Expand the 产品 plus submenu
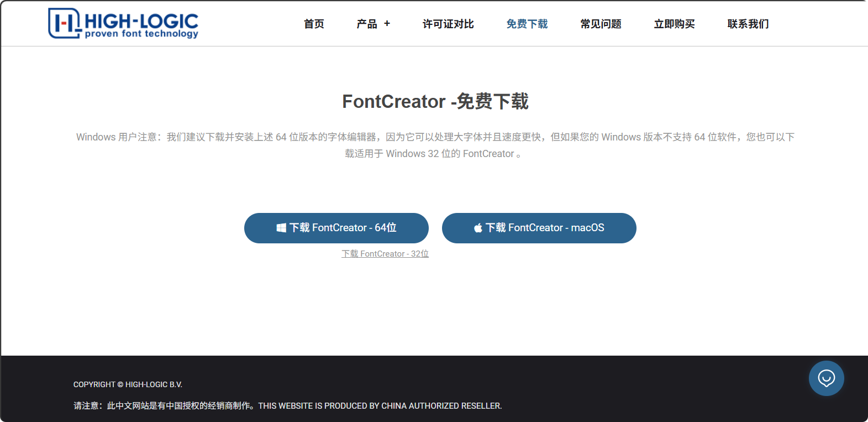Screen dimensions: 868x422 pyautogui.click(x=387, y=24)
